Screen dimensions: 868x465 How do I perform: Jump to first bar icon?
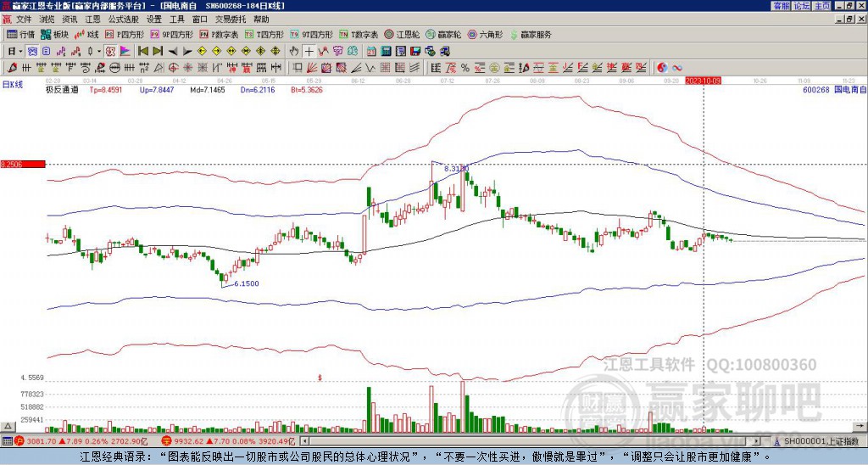point(142,52)
